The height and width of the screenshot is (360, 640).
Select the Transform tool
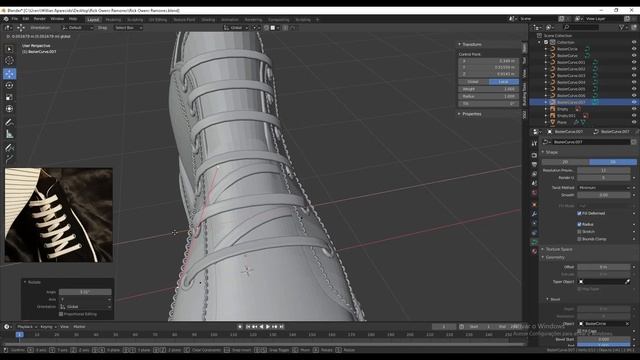click(9, 109)
